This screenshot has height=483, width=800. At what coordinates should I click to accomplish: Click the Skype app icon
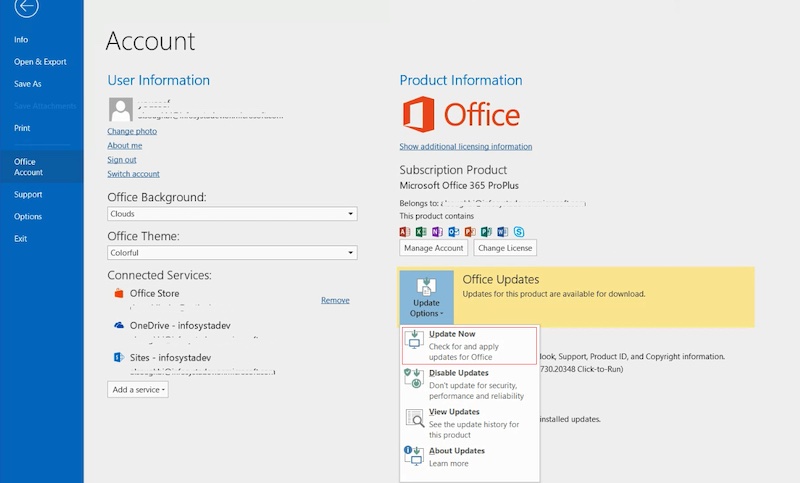coord(519,232)
